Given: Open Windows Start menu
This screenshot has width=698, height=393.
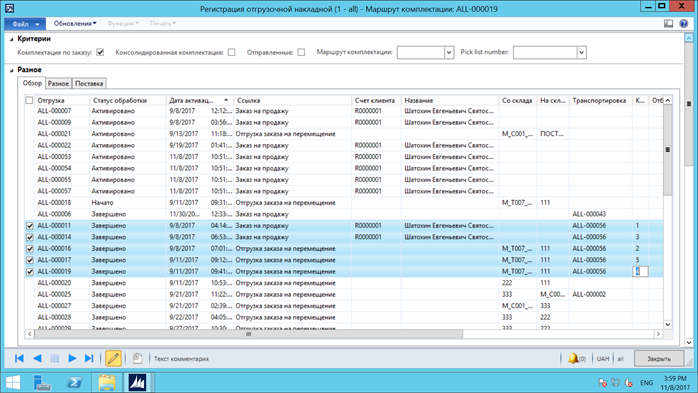Looking at the screenshot, I should click(12, 382).
